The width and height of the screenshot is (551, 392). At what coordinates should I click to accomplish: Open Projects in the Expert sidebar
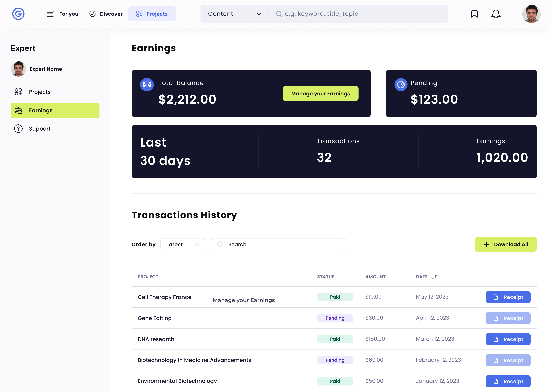click(x=55, y=92)
